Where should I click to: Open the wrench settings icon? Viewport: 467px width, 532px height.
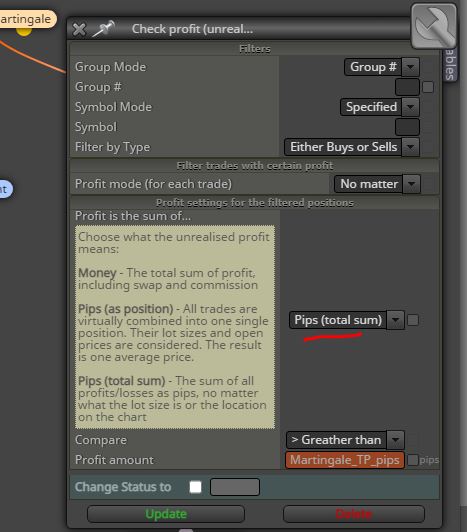pyautogui.click(x=433, y=26)
